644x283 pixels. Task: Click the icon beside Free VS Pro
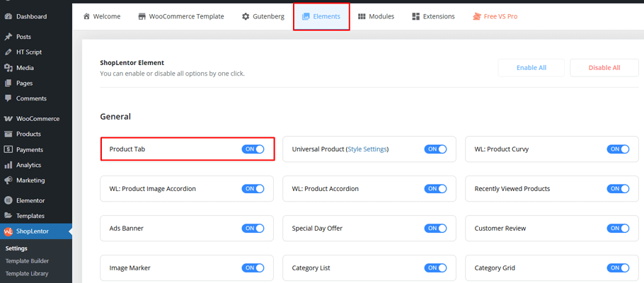click(476, 16)
